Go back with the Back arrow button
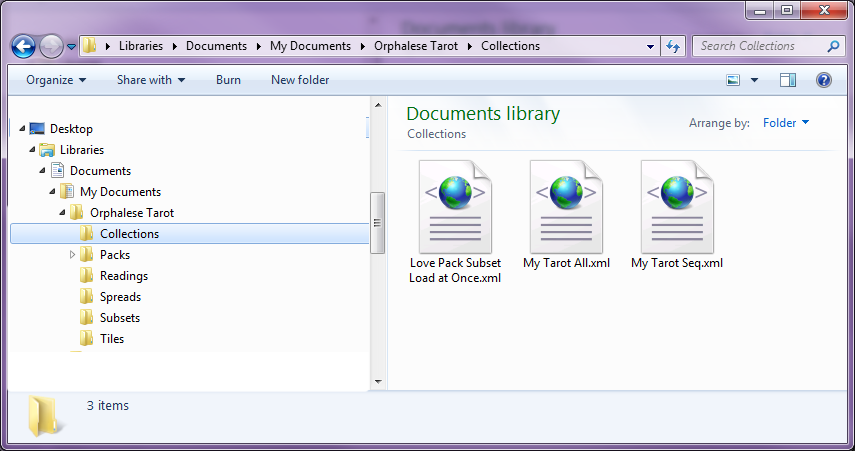 [x=23, y=46]
